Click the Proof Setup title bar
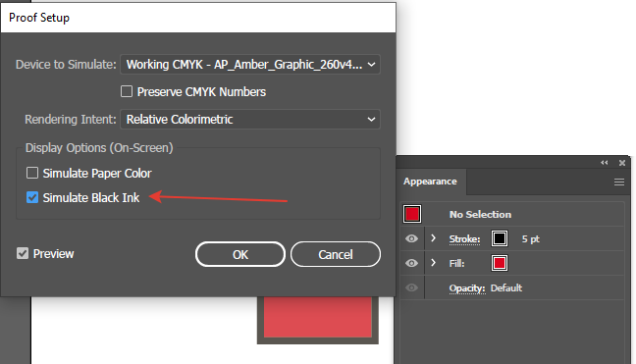 tap(198, 18)
